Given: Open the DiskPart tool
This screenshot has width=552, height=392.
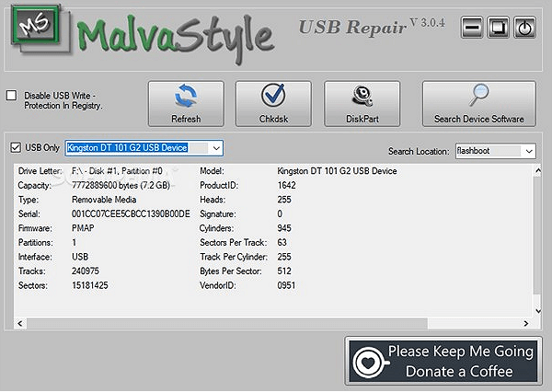Looking at the screenshot, I should click(x=362, y=104).
